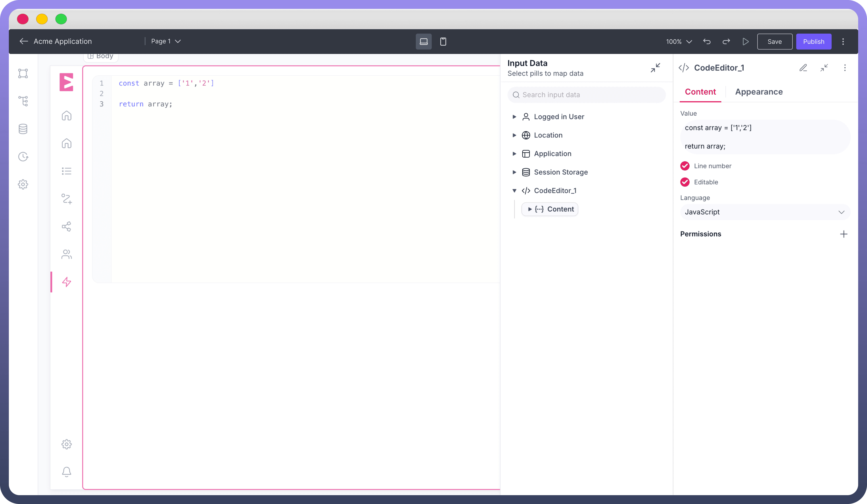Click the Save button
The width and height of the screenshot is (867, 504).
point(775,42)
